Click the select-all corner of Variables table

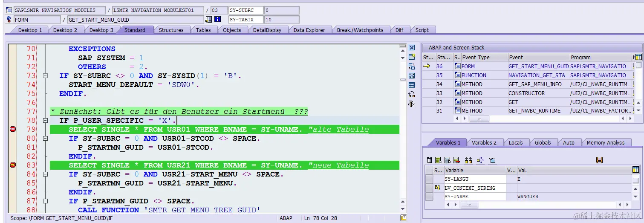tap(429, 170)
